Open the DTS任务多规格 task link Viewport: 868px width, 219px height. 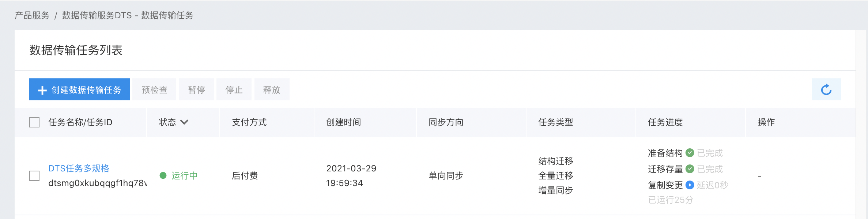click(x=79, y=168)
